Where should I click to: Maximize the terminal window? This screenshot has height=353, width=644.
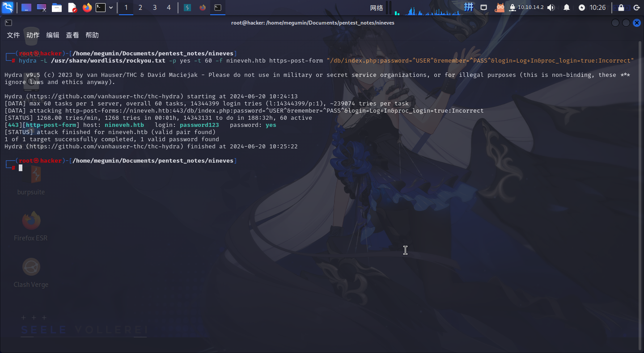pos(626,23)
